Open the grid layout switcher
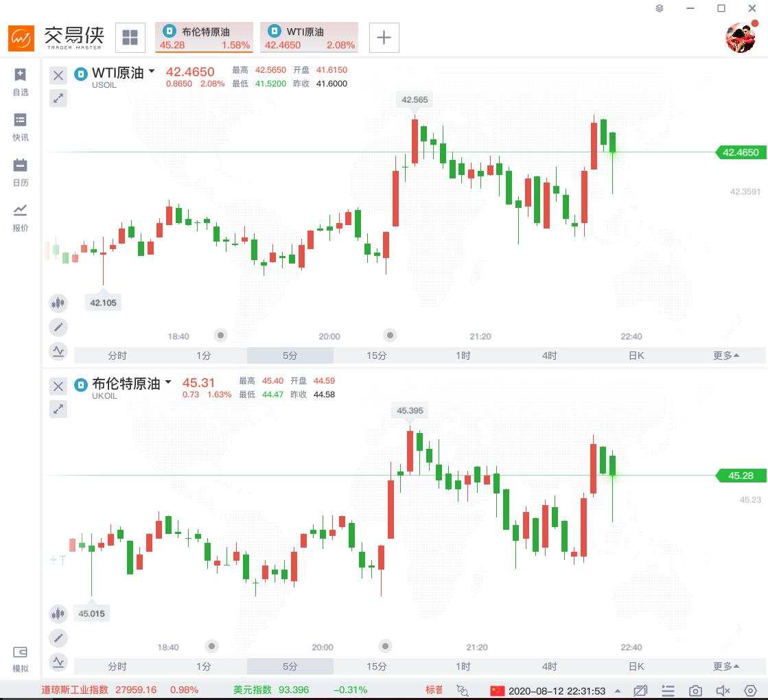This screenshot has height=700, width=768. click(130, 37)
